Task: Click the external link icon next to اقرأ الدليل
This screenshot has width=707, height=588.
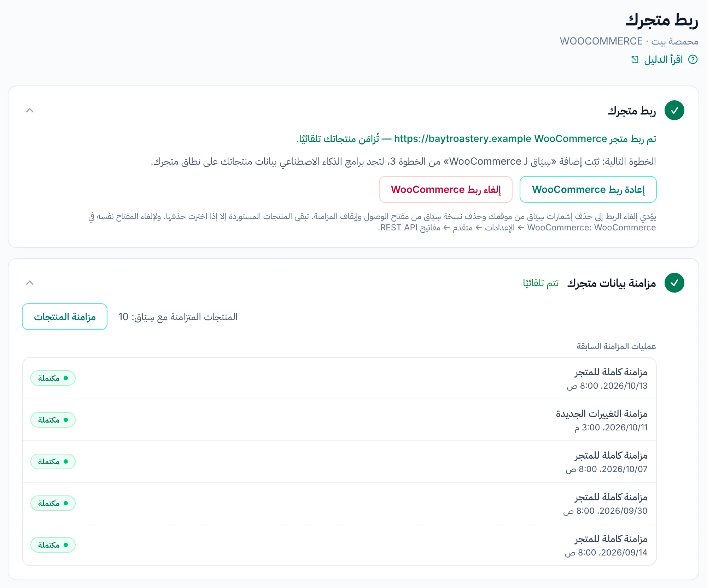Action: pyautogui.click(x=635, y=60)
